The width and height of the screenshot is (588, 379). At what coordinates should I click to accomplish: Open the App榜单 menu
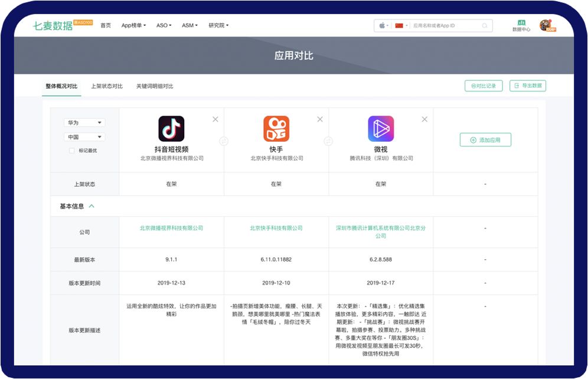(133, 25)
